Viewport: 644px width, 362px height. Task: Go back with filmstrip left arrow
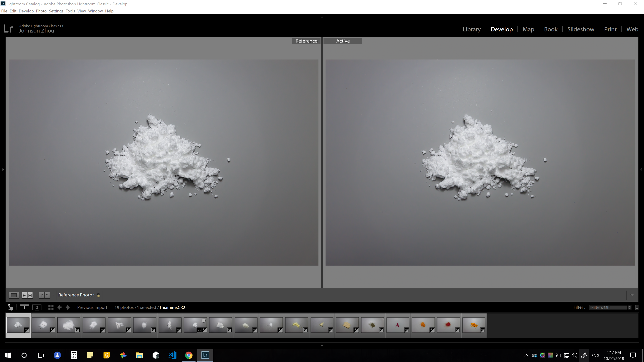(x=59, y=307)
